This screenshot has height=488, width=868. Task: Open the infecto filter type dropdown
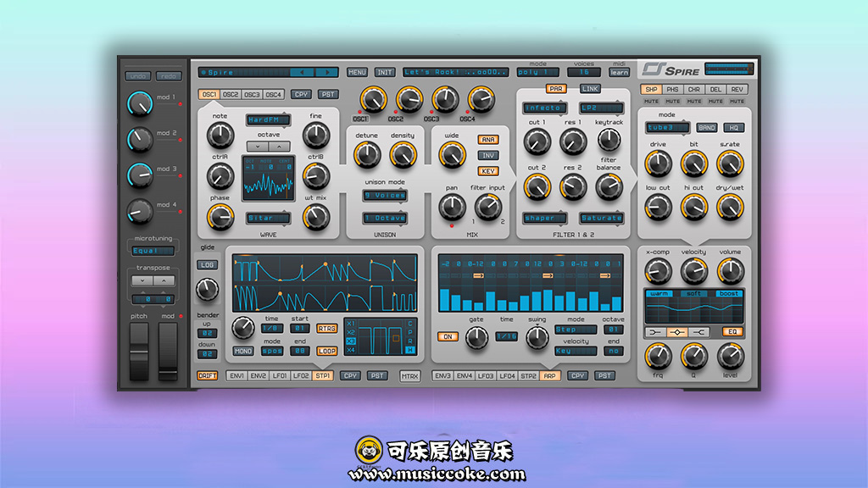coord(545,108)
